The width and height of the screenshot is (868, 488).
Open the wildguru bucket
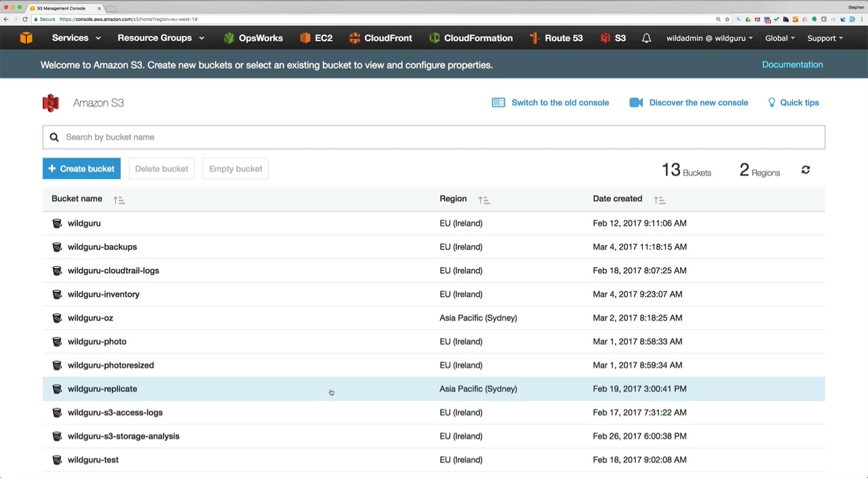84,223
